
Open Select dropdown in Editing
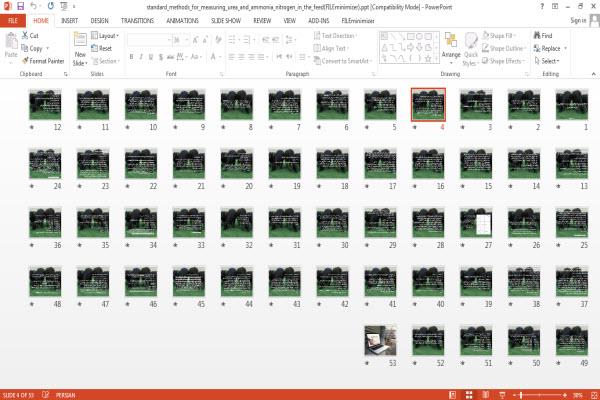point(547,61)
